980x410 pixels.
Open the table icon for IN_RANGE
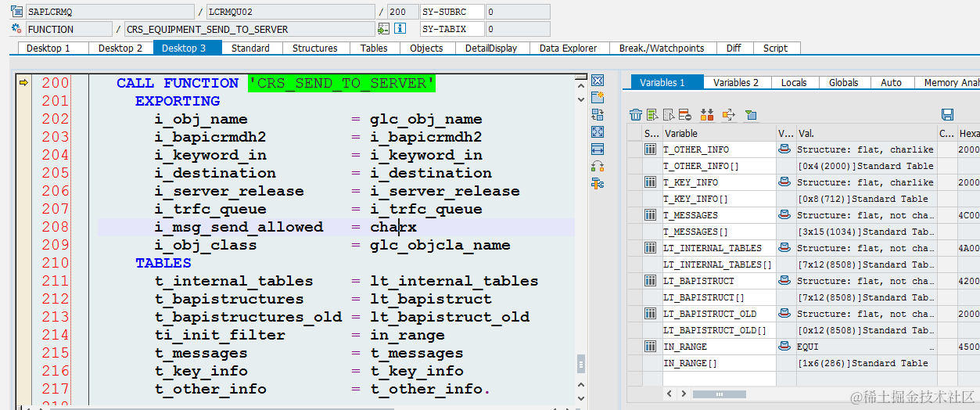[x=651, y=346]
